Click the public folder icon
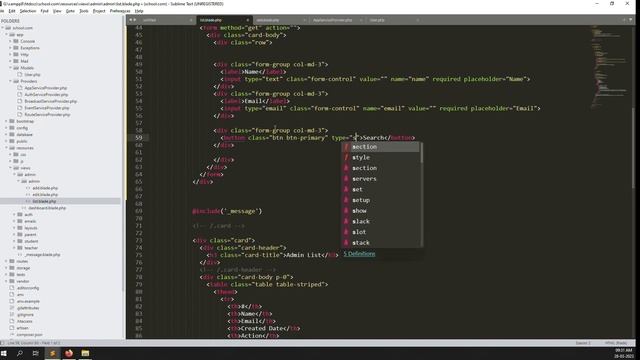This screenshot has height=360, width=640. (12, 141)
